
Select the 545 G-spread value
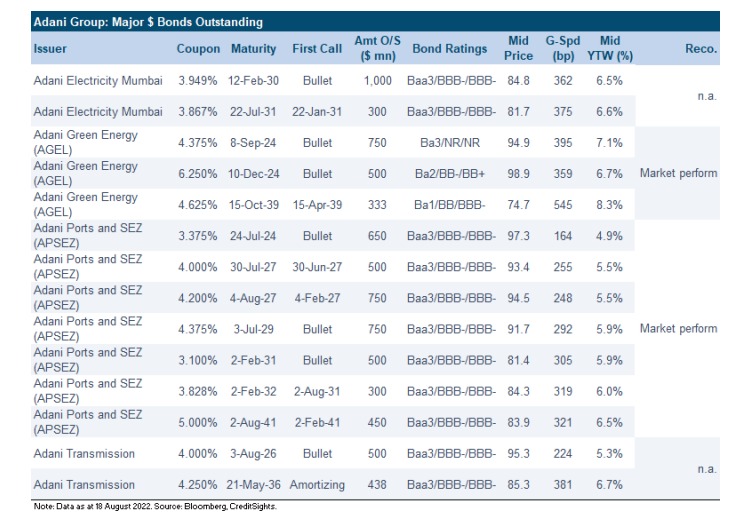564,204
